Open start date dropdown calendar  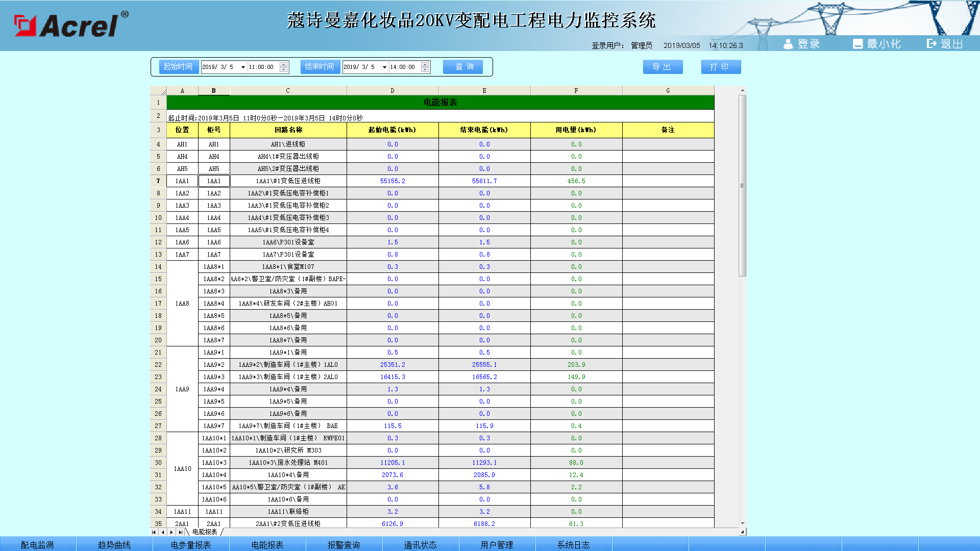coord(243,67)
